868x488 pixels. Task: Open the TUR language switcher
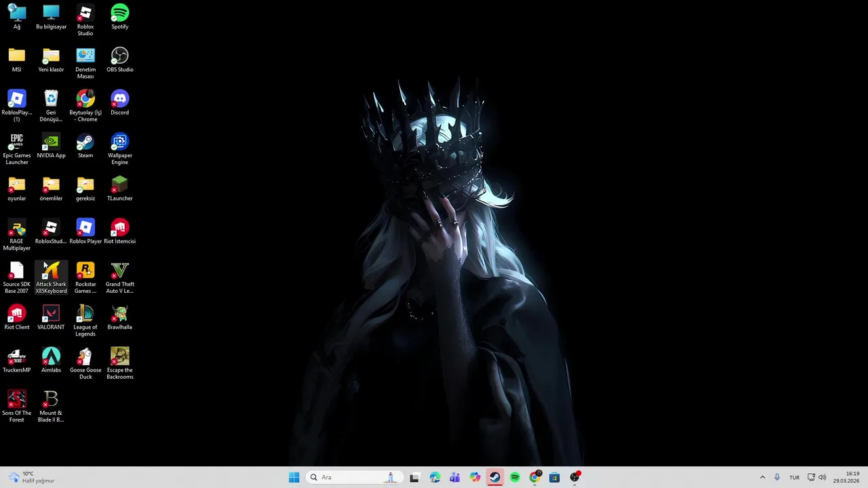point(794,477)
